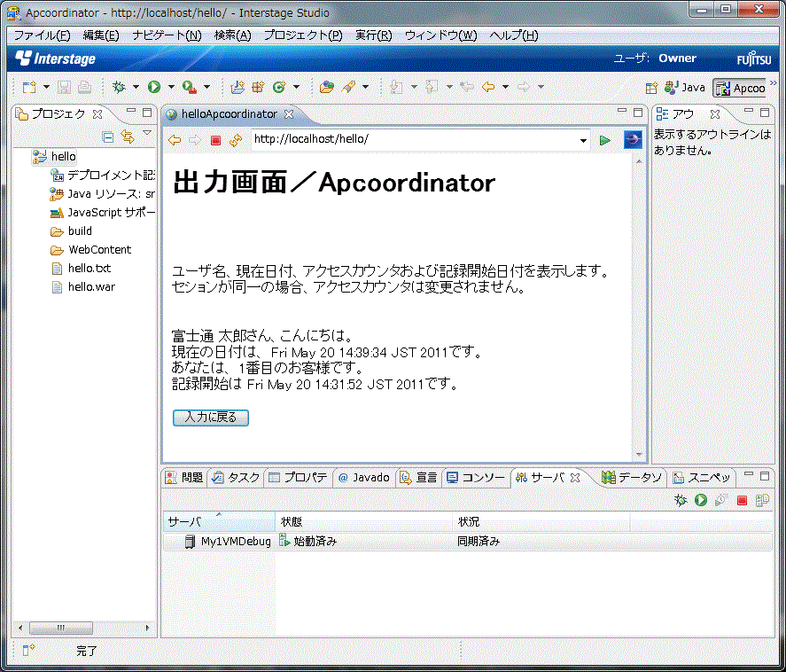This screenshot has height=672, width=786.
Task: Open the New wizard dropdown arrow
Action: pyautogui.click(x=46, y=87)
